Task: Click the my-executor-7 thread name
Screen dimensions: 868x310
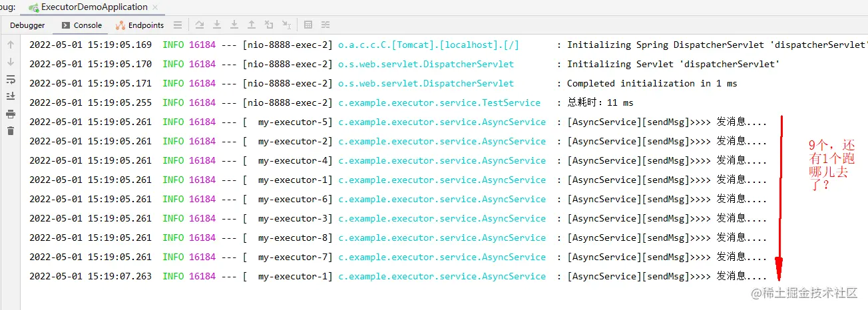Action: click(293, 257)
